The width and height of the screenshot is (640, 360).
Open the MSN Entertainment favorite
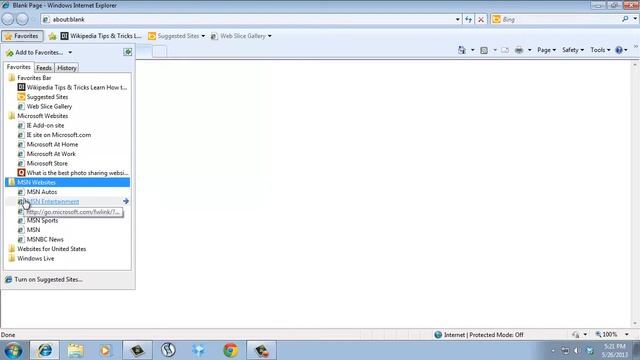point(53,202)
